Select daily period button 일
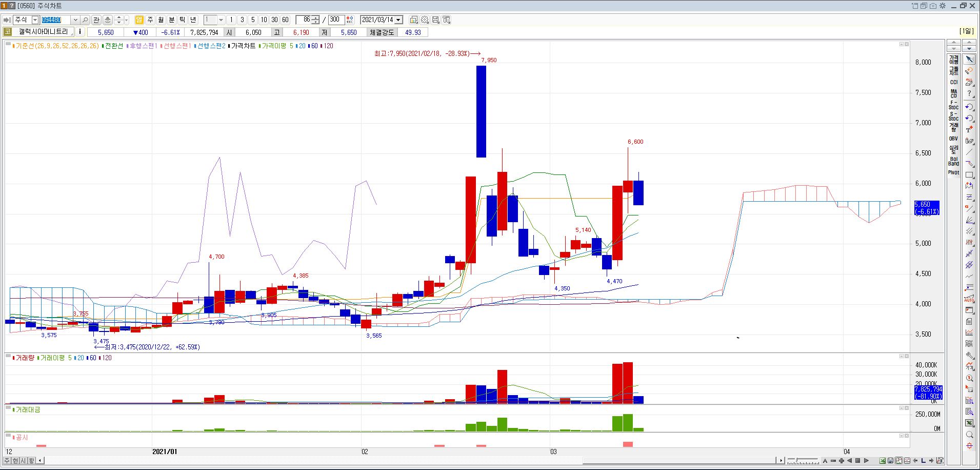980x470 pixels. (x=139, y=20)
